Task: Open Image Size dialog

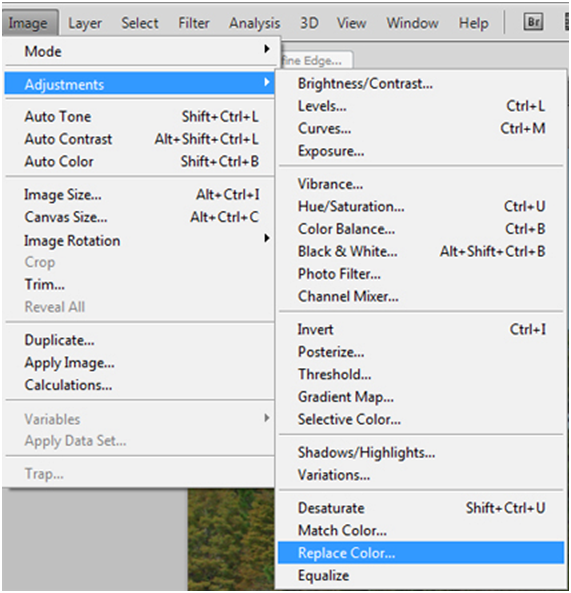Action: [140, 195]
